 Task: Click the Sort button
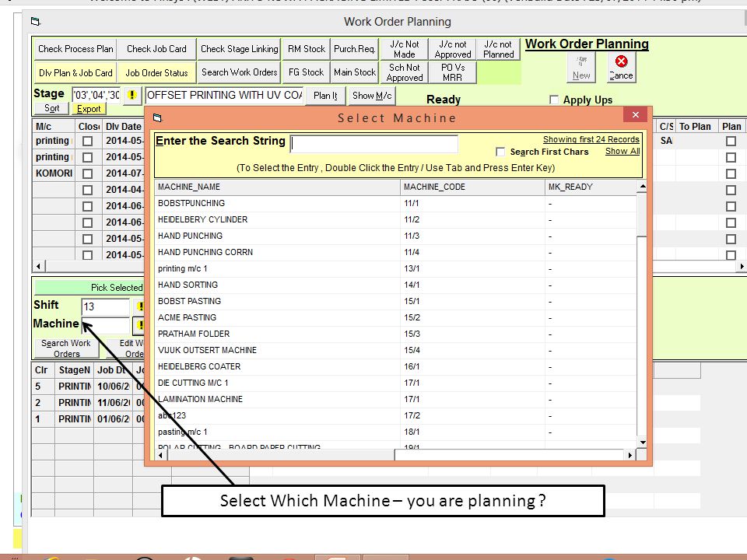tap(52, 109)
